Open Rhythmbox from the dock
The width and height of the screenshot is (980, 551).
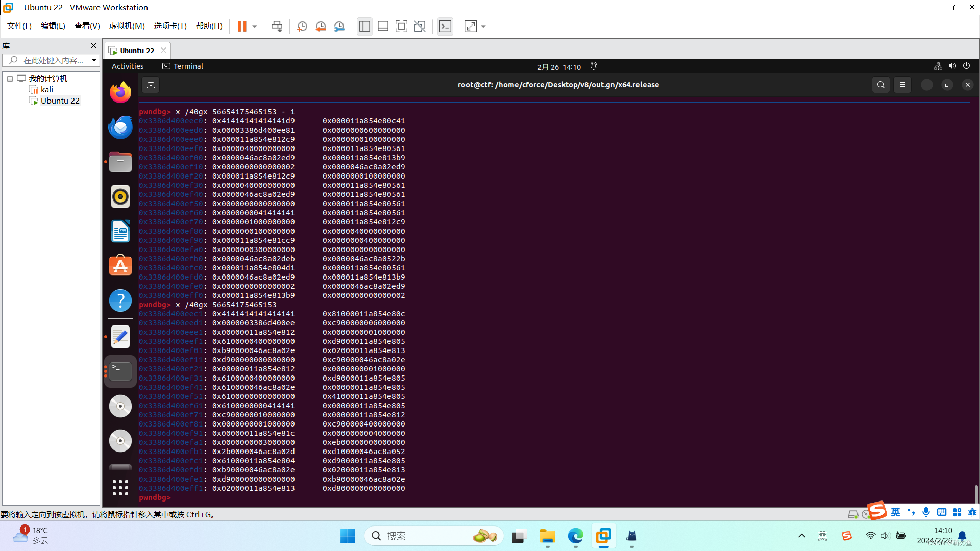120,196
